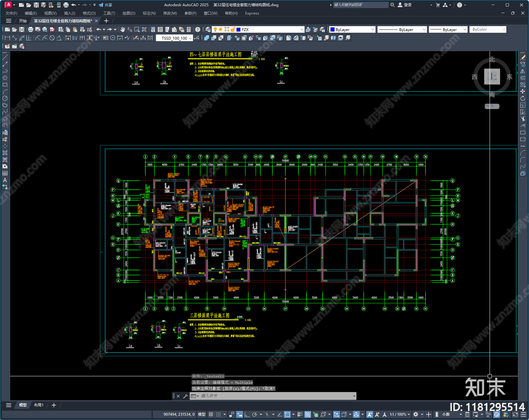Viewport: 529px width, 420px height.
Task: Select the Linear dimension tool
Action: click(8, 38)
